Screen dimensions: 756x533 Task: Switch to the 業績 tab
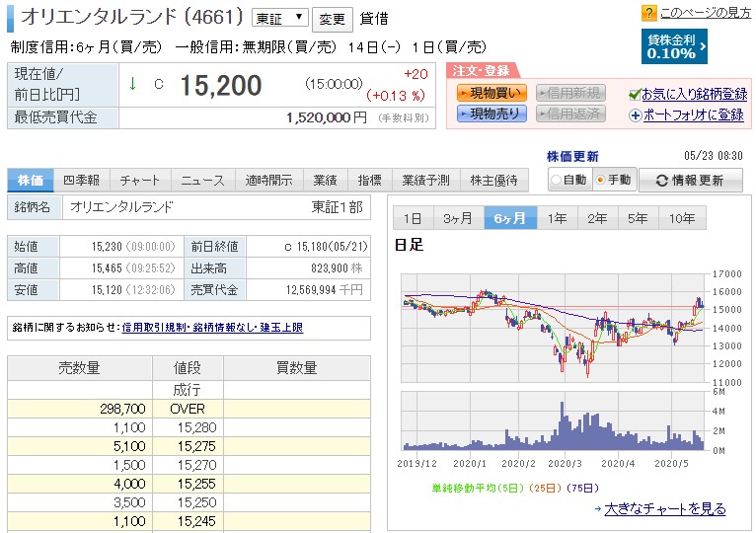(325, 181)
